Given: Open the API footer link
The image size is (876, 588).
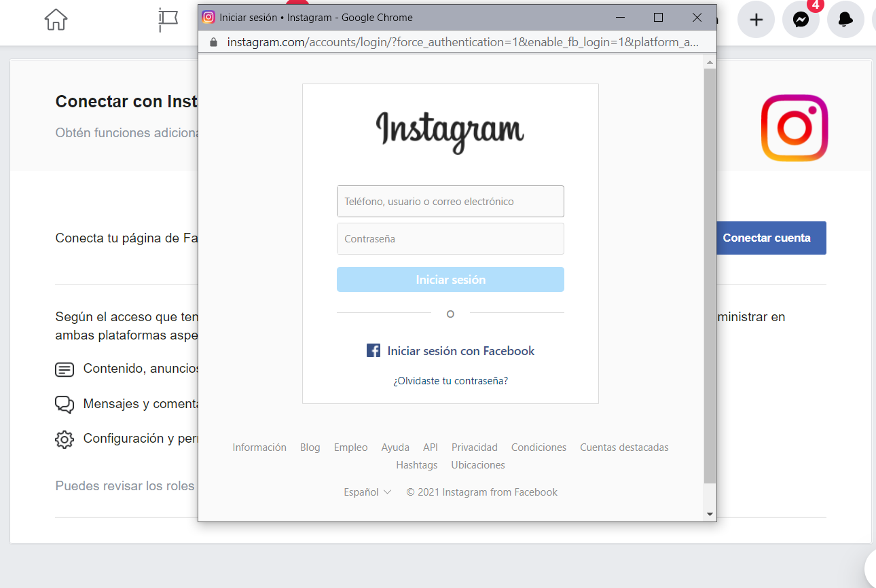Looking at the screenshot, I should point(431,447).
